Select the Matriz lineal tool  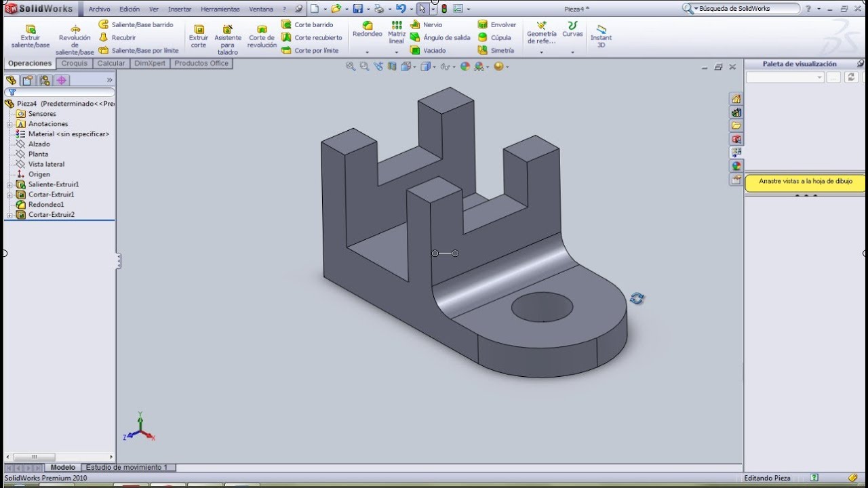click(397, 33)
